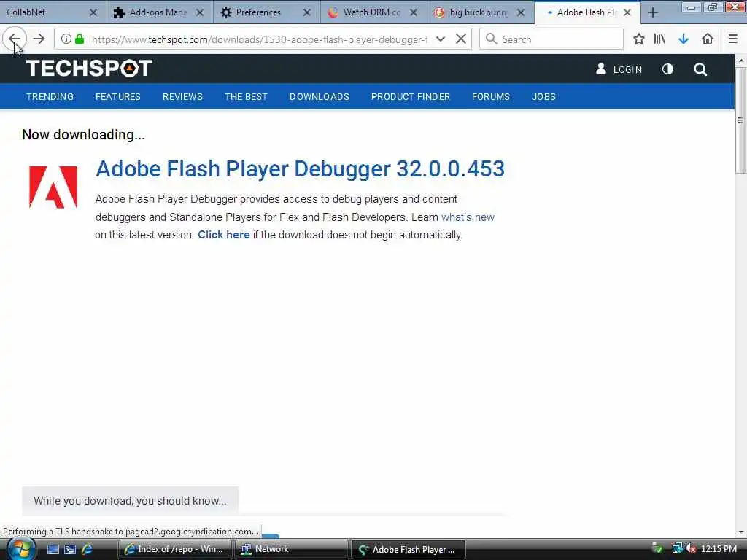
Task: Click the "Click here" download link
Action: [x=223, y=235]
